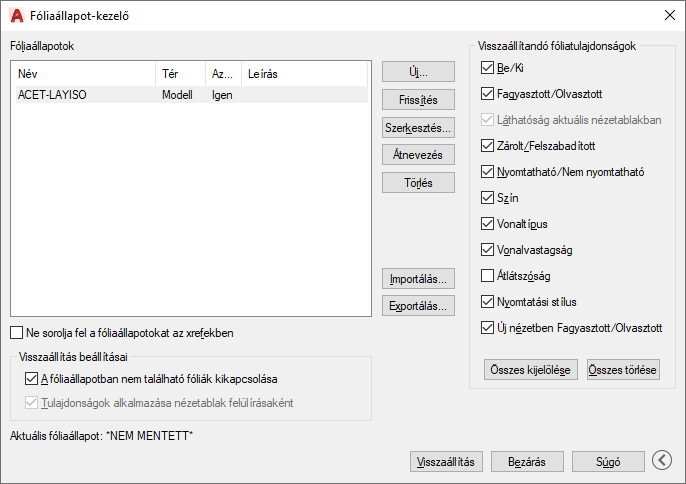Viewport: 686px width, 484px height.
Task: Click the Tér column header
Action: coord(180,74)
